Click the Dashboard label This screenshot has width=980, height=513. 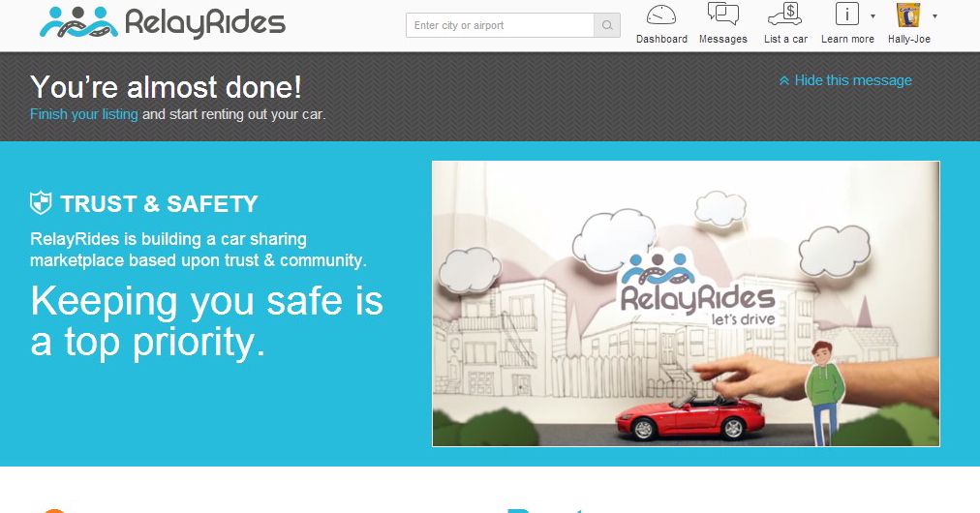661,39
